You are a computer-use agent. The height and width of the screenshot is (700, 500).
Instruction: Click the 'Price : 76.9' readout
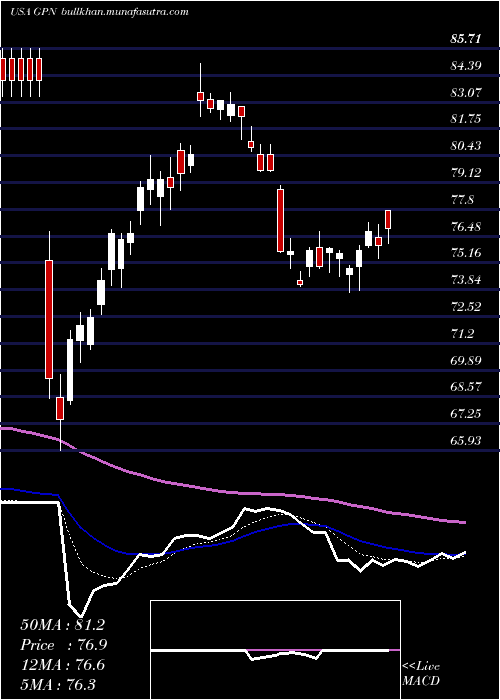(x=64, y=645)
